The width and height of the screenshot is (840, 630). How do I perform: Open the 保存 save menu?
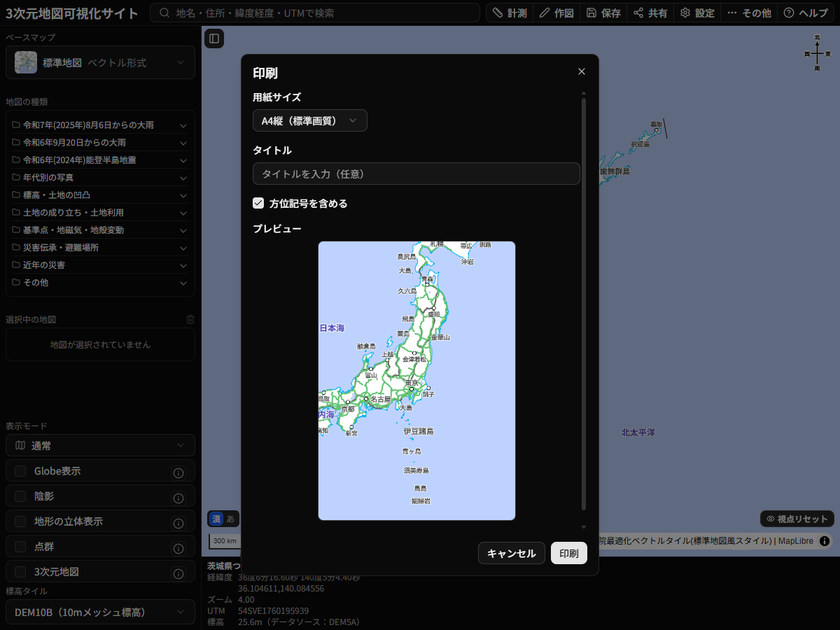(603, 13)
